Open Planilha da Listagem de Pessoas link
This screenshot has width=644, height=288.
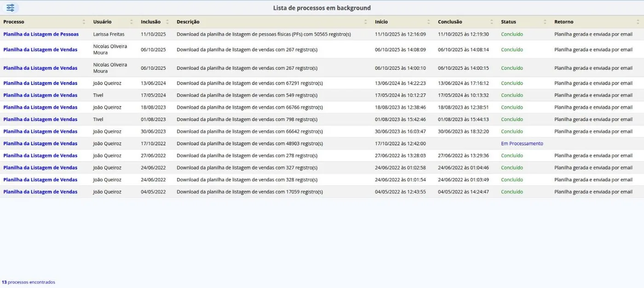41,34
